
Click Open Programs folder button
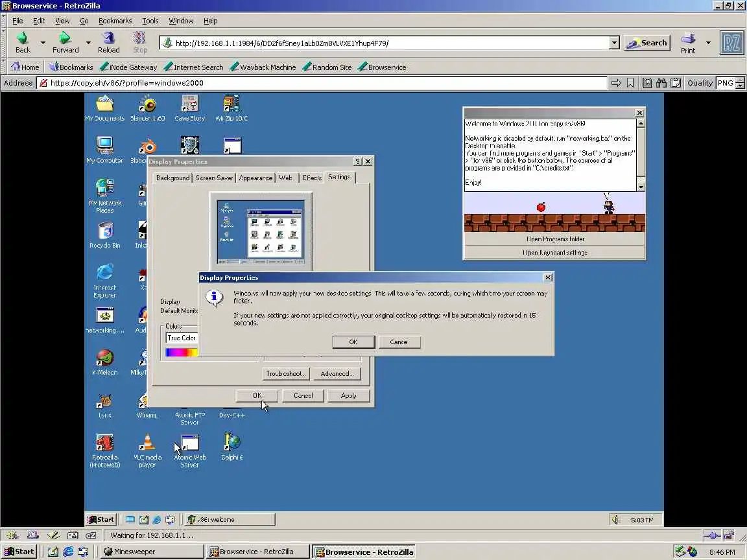click(x=555, y=239)
